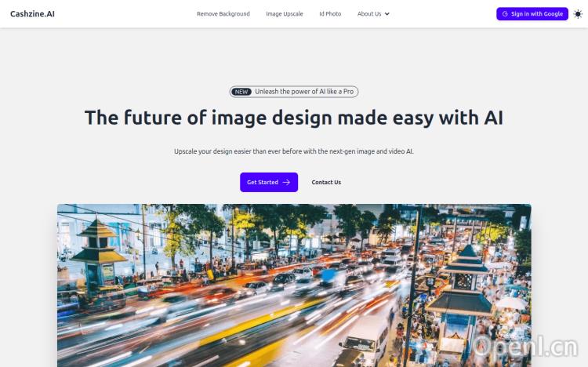Viewport: 588px width, 367px height.
Task: Open the About Us dropdown menu
Action: point(369,14)
